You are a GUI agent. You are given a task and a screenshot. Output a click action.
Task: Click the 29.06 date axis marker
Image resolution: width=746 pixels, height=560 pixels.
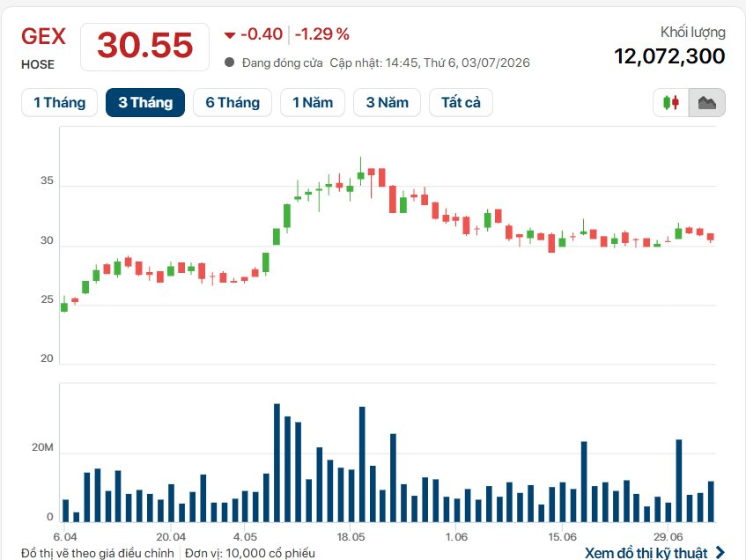(x=668, y=537)
